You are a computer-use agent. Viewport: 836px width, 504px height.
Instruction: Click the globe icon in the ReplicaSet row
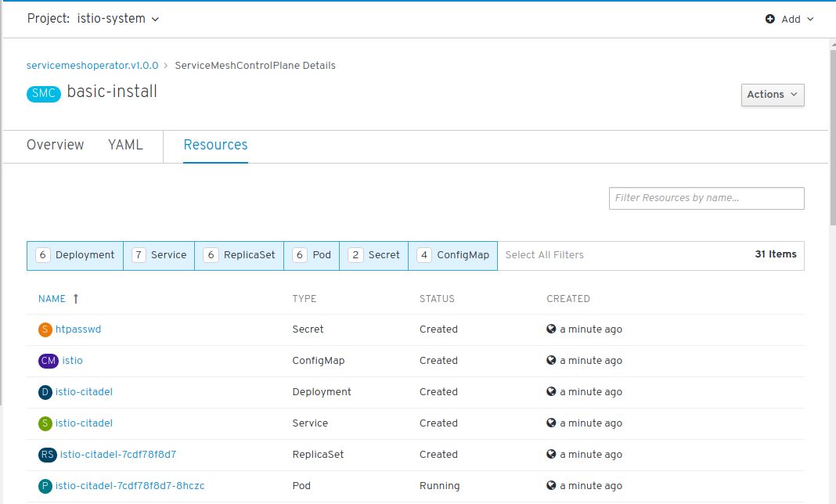pyautogui.click(x=551, y=455)
